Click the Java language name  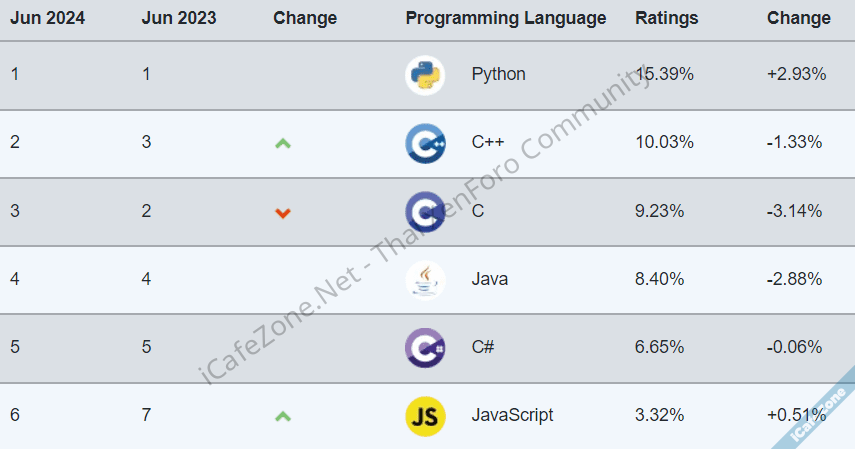(489, 279)
